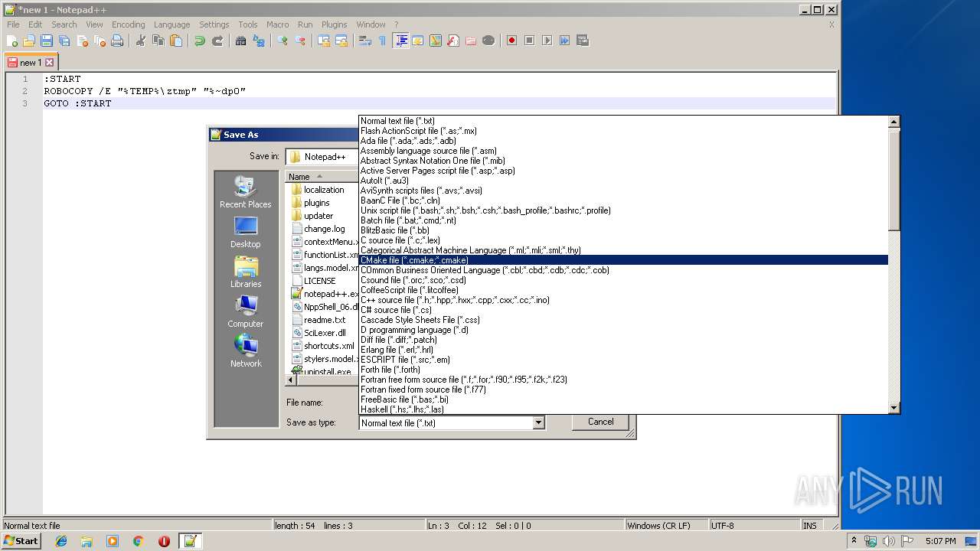The width and height of the screenshot is (980, 551).
Task: Click the Close document toolbar icon
Action: point(82,41)
